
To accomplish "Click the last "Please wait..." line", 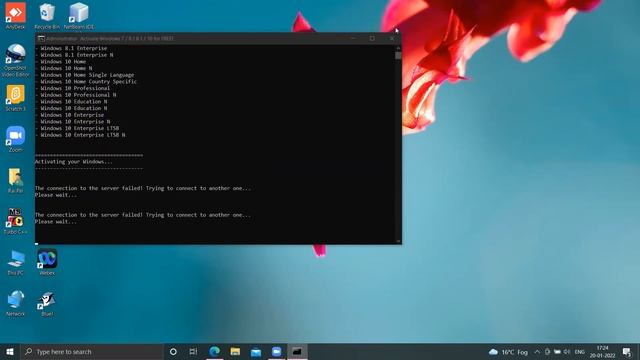I will 56,222.
